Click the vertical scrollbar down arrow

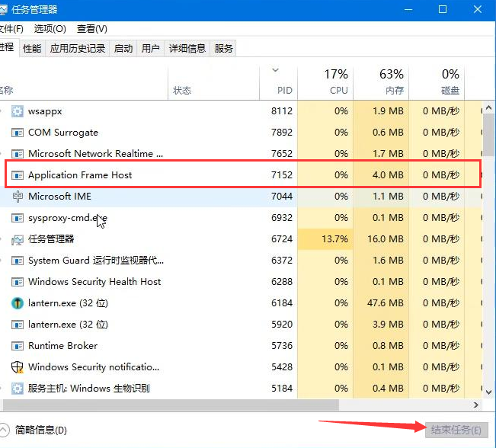488,392
